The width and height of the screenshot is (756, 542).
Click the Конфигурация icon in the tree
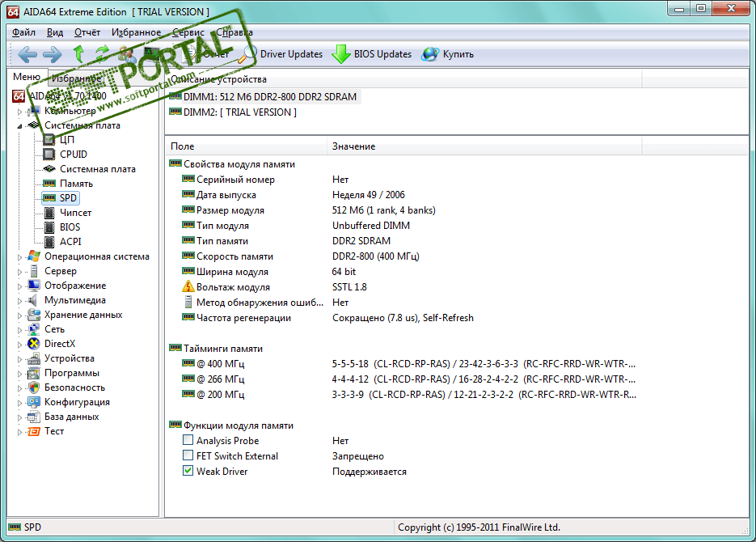point(34,402)
